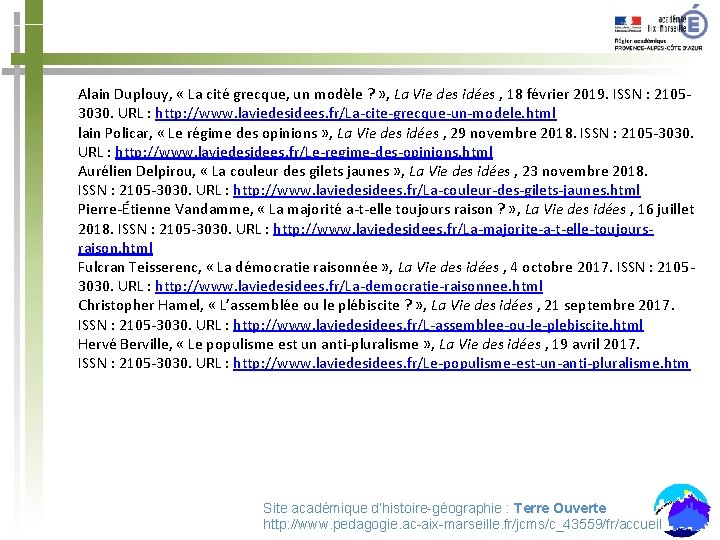Open the La-couleur-des-gilets-jaunes.html link
The height and width of the screenshot is (540, 720).
436,190
